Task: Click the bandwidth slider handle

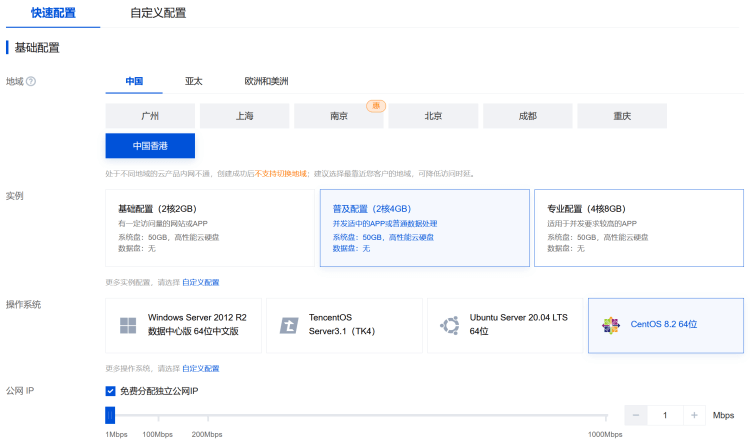Action: pos(110,415)
